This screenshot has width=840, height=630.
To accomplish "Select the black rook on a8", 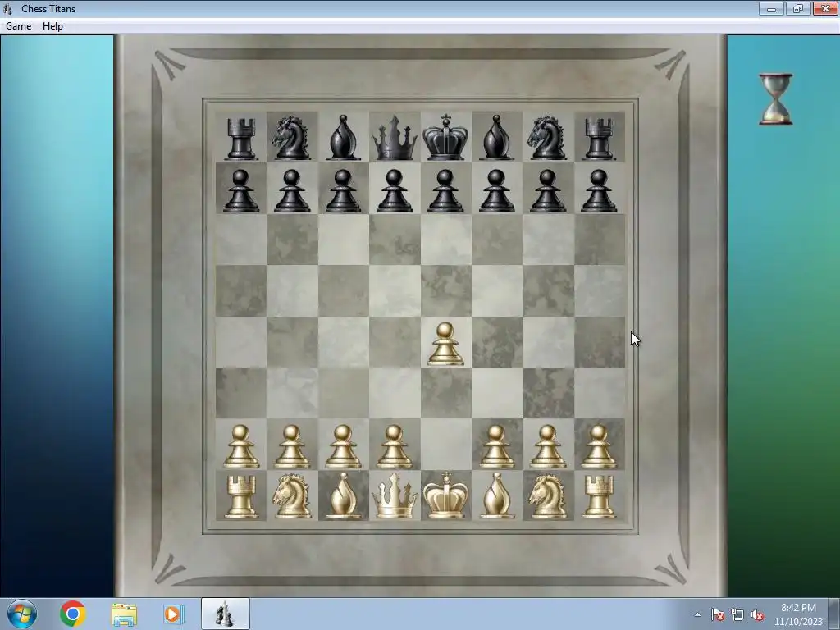I will pos(240,139).
